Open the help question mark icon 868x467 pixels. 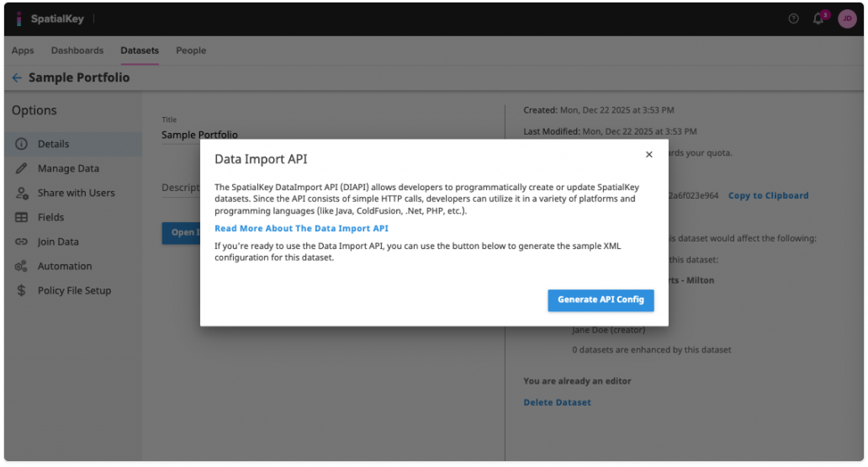pyautogui.click(x=793, y=19)
